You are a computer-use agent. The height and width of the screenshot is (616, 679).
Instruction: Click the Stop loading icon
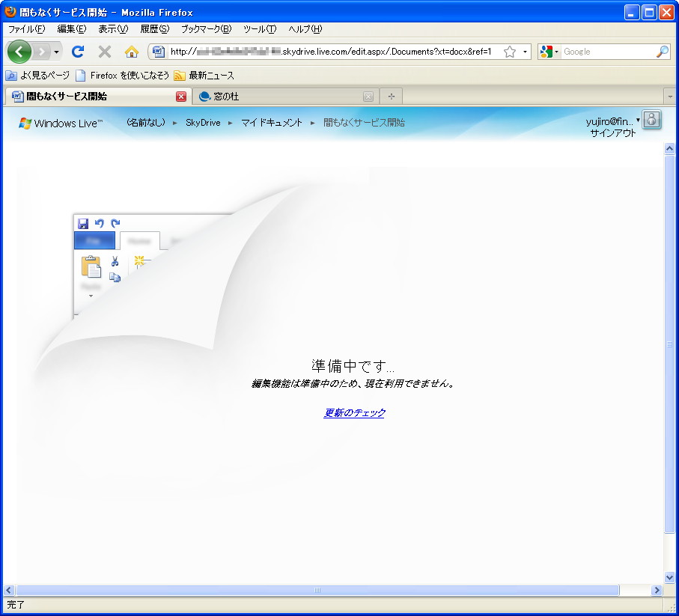(x=104, y=51)
